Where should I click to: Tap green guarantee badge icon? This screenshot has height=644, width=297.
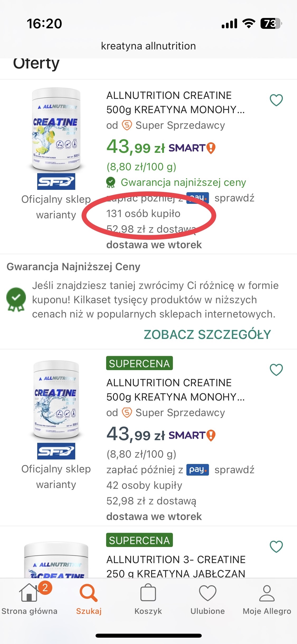coord(16,299)
